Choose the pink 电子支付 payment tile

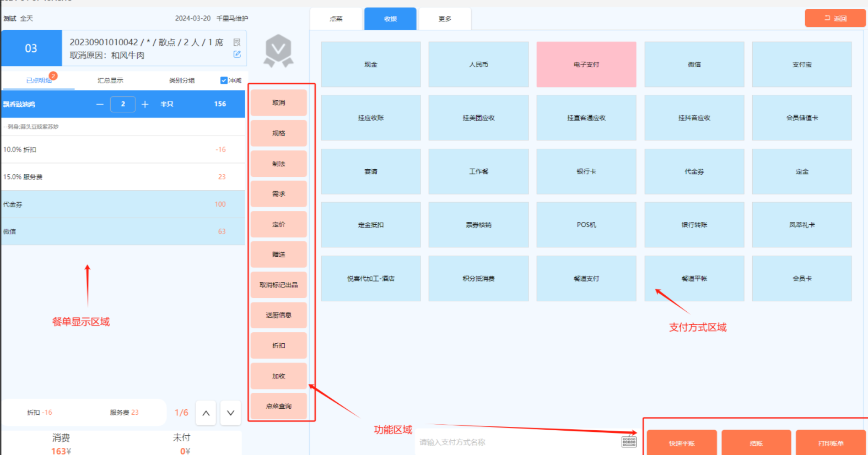(586, 64)
